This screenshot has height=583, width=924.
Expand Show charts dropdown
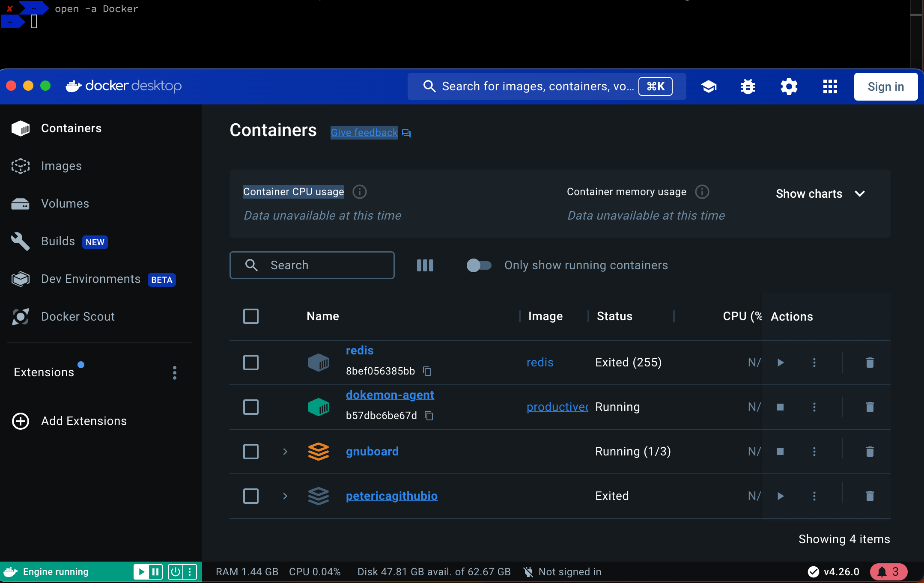[820, 194]
